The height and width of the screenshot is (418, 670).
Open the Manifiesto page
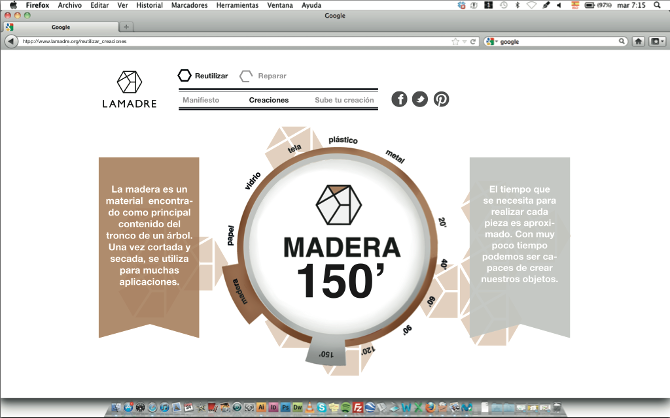tap(201, 100)
